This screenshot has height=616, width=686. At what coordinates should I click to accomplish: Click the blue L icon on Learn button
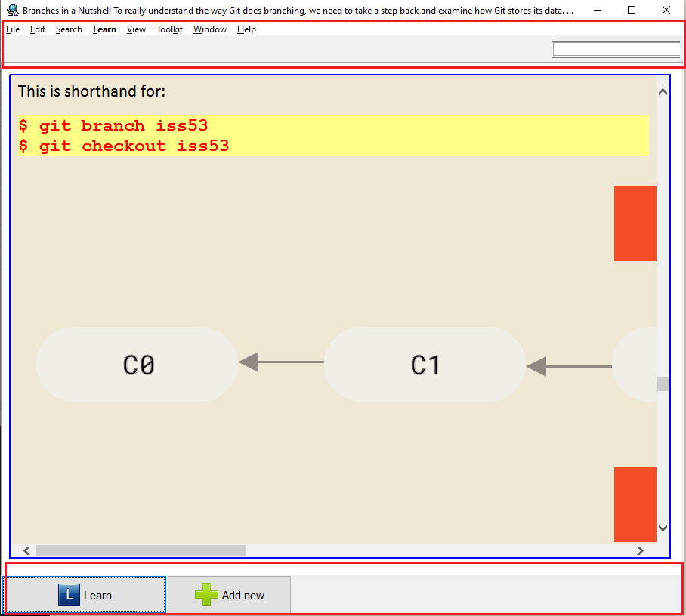pos(69,595)
